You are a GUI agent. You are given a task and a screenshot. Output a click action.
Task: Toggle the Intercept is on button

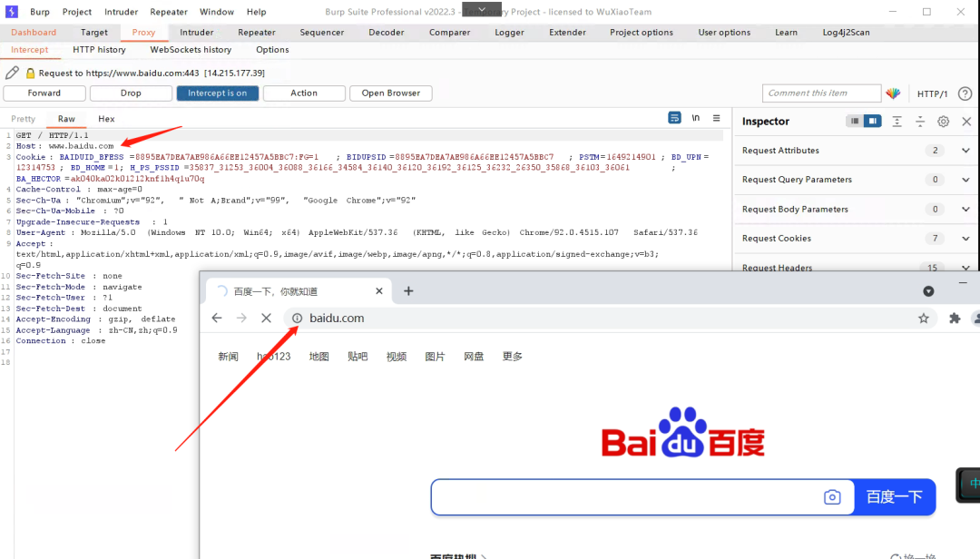coord(218,93)
